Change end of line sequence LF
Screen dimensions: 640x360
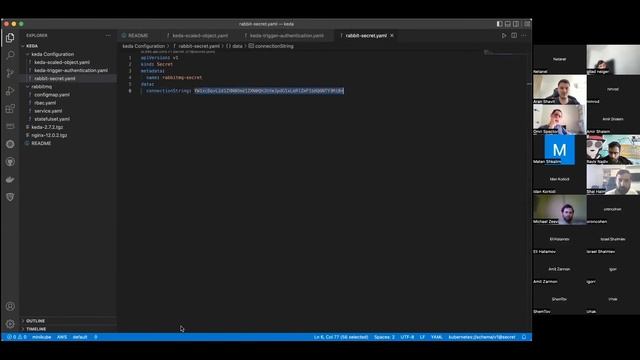point(422,337)
